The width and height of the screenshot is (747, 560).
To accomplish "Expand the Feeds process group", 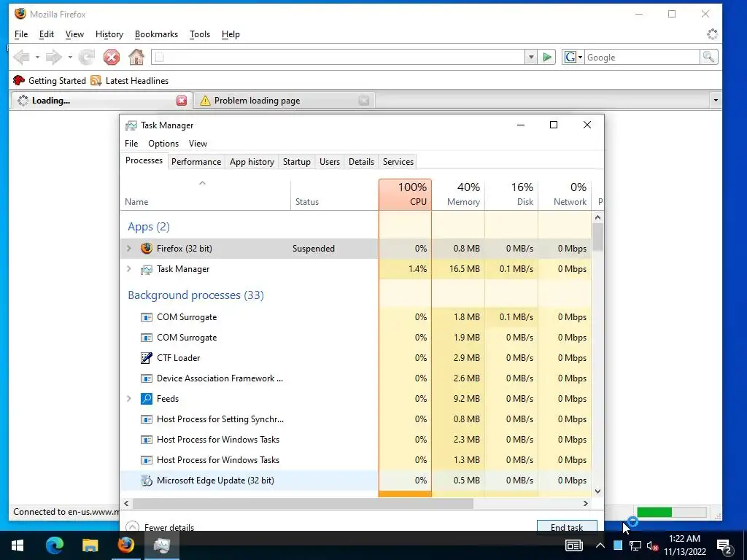I will 128,399.
